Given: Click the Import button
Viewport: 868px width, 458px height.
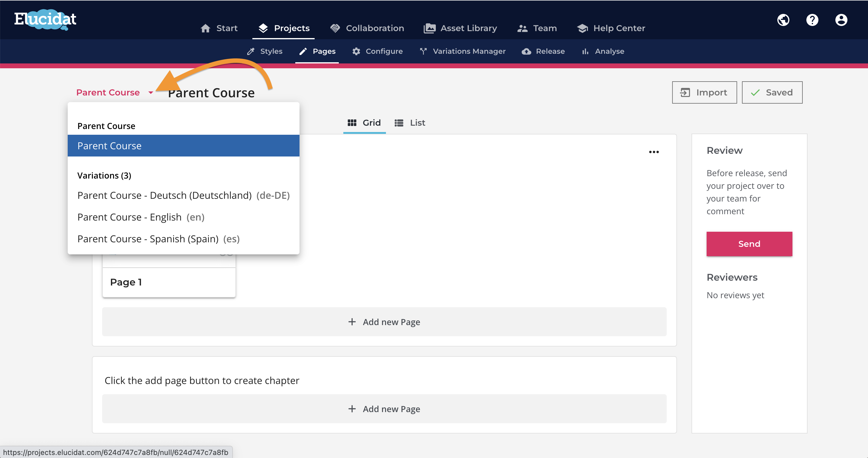Looking at the screenshot, I should (x=704, y=92).
